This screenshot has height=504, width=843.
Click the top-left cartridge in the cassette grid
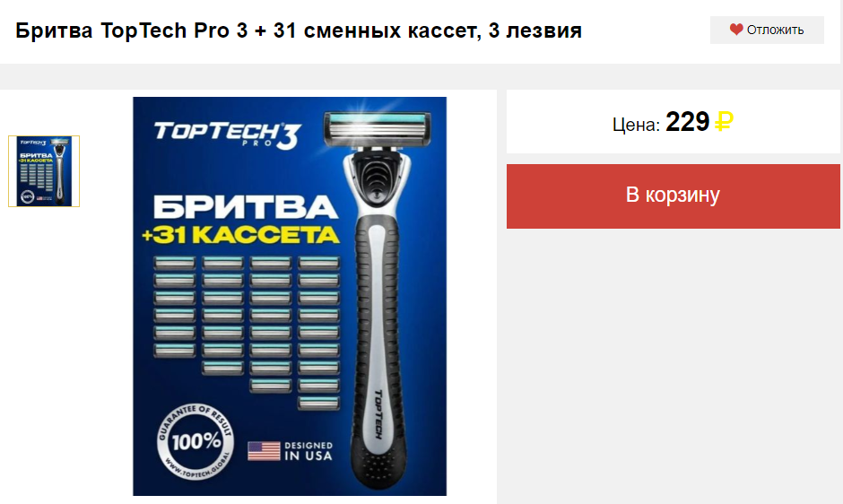click(x=174, y=263)
